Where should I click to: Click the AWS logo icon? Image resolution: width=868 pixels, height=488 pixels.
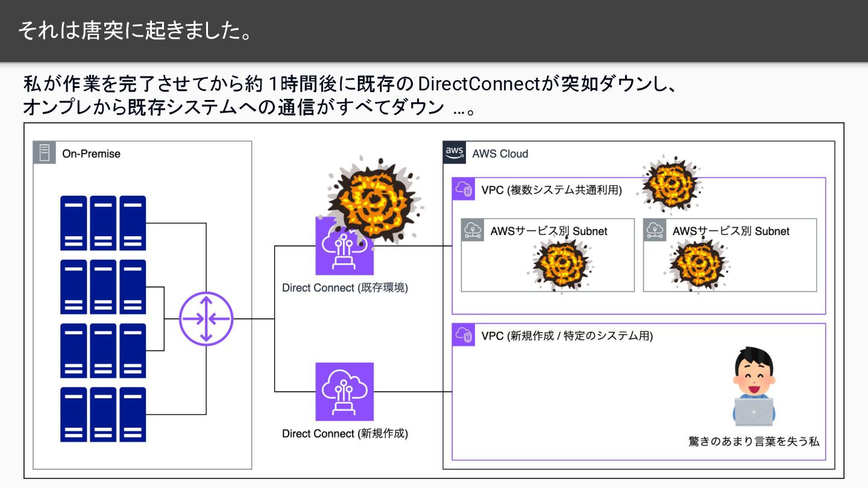(x=454, y=152)
